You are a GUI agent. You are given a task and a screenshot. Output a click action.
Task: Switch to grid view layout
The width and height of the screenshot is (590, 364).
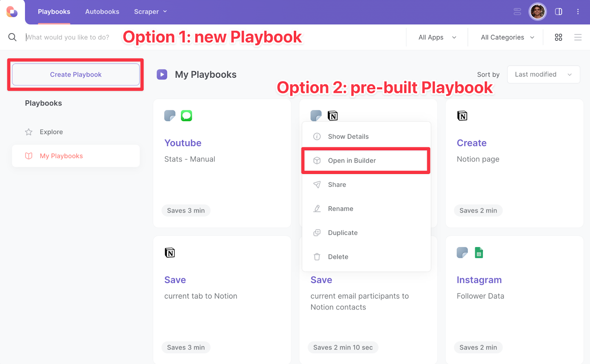(x=558, y=37)
